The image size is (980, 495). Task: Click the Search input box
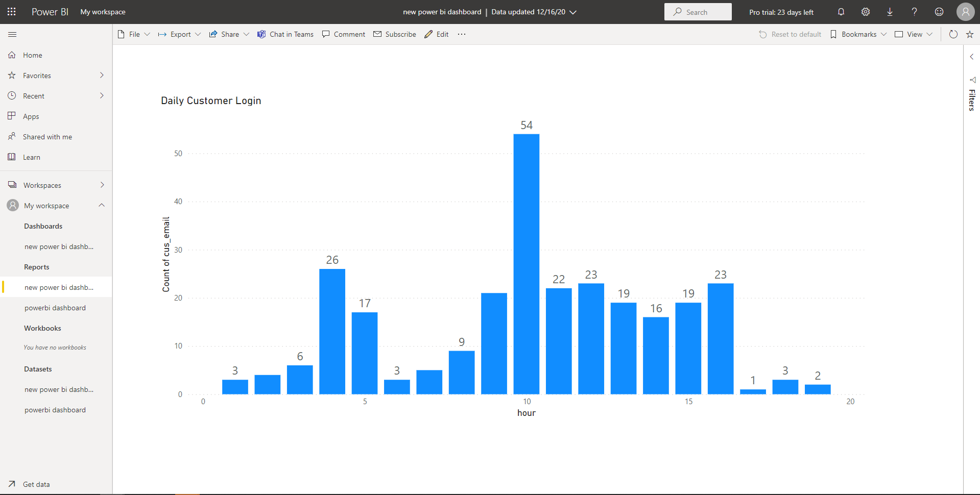click(698, 12)
